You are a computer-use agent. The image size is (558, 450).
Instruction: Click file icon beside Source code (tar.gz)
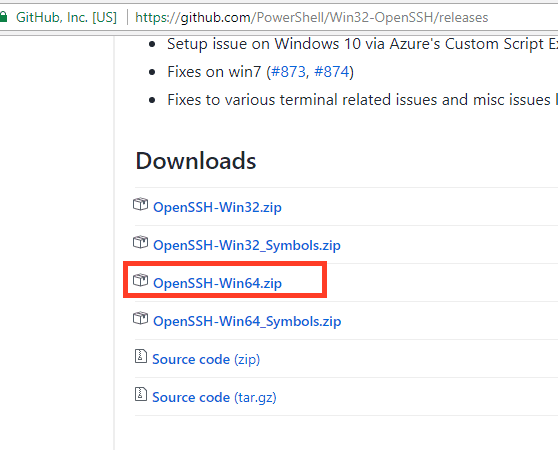point(141,394)
